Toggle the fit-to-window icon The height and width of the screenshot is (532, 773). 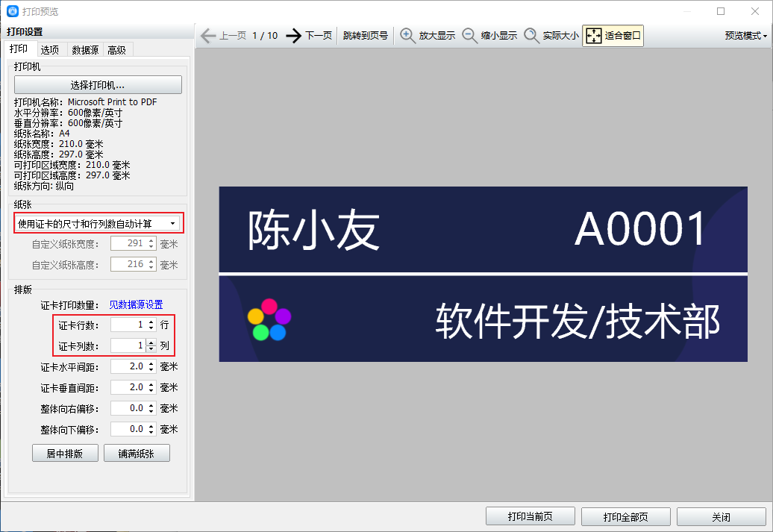pos(594,35)
